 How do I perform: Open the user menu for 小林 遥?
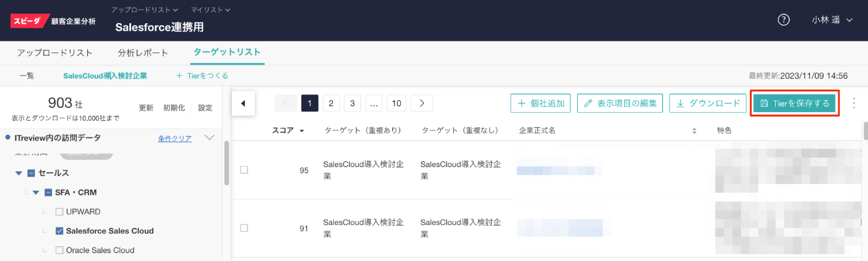pos(831,20)
